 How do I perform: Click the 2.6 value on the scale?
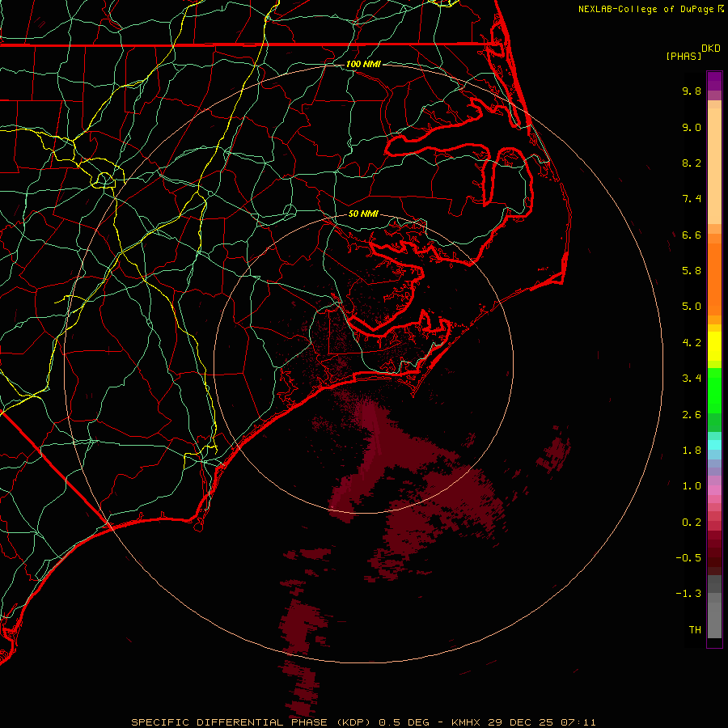pyautogui.click(x=692, y=415)
